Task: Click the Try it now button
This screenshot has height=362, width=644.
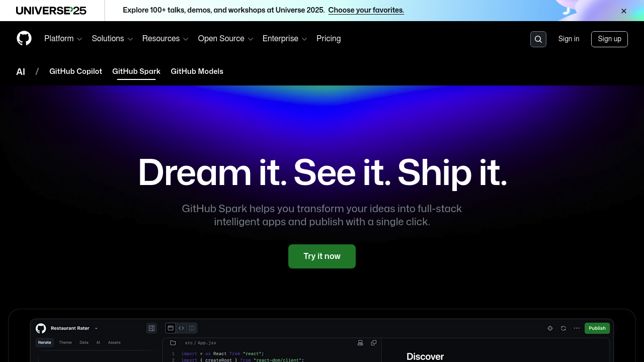Action: coord(322,256)
